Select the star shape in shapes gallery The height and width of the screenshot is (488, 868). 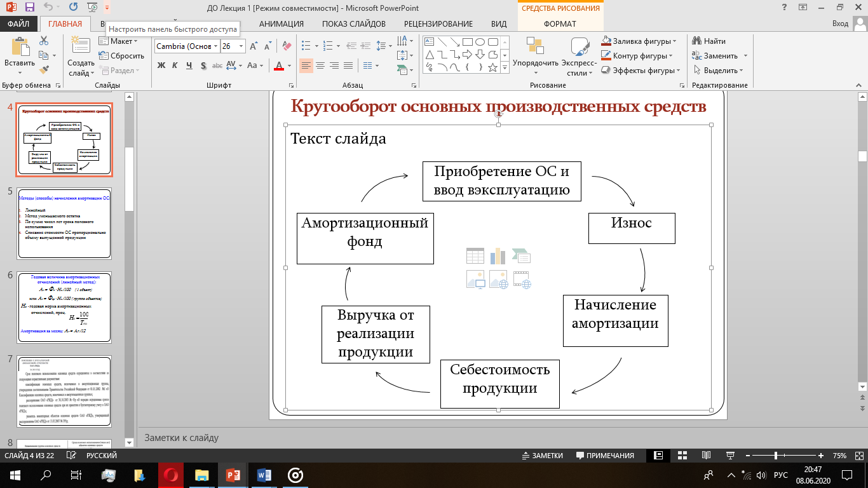[492, 67]
